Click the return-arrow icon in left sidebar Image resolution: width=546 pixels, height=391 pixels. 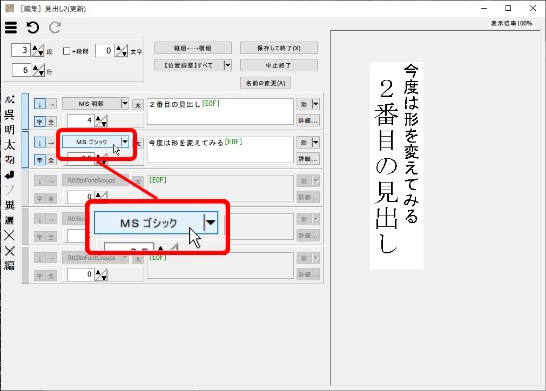9,175
